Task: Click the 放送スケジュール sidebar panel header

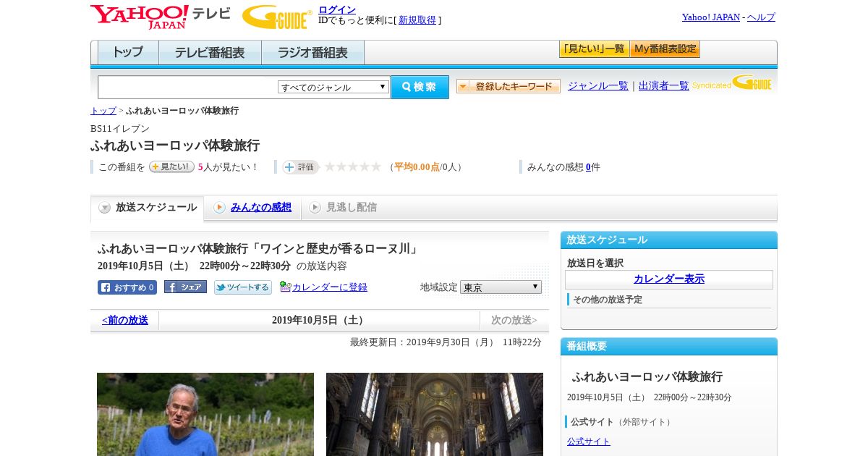Action: click(x=669, y=240)
